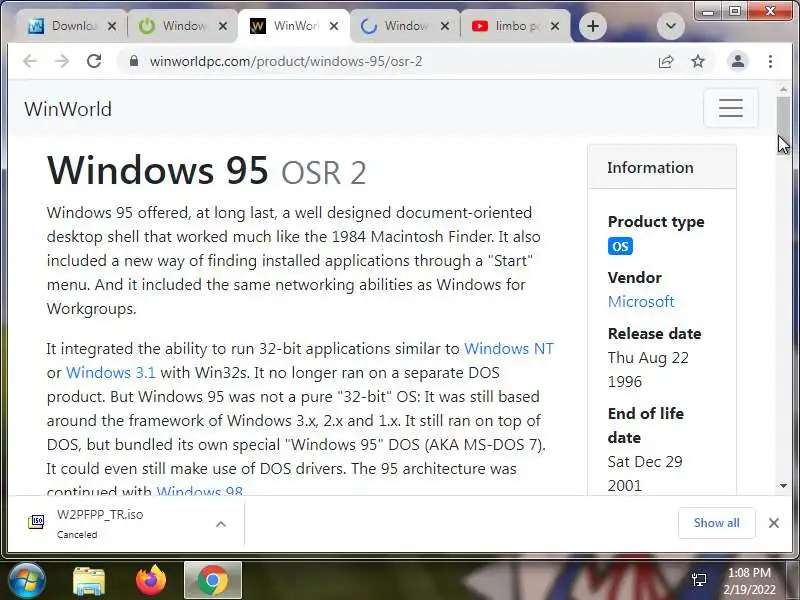Click the End of life date label

coord(646,426)
